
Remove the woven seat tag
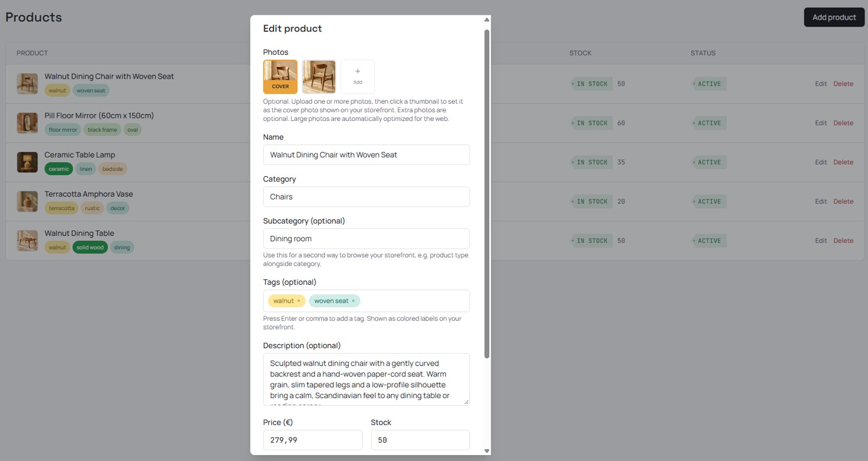(x=353, y=301)
